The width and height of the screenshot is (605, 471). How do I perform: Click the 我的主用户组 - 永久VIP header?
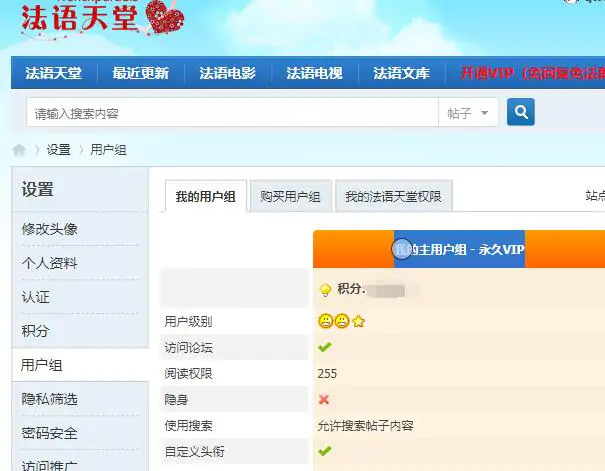459,249
